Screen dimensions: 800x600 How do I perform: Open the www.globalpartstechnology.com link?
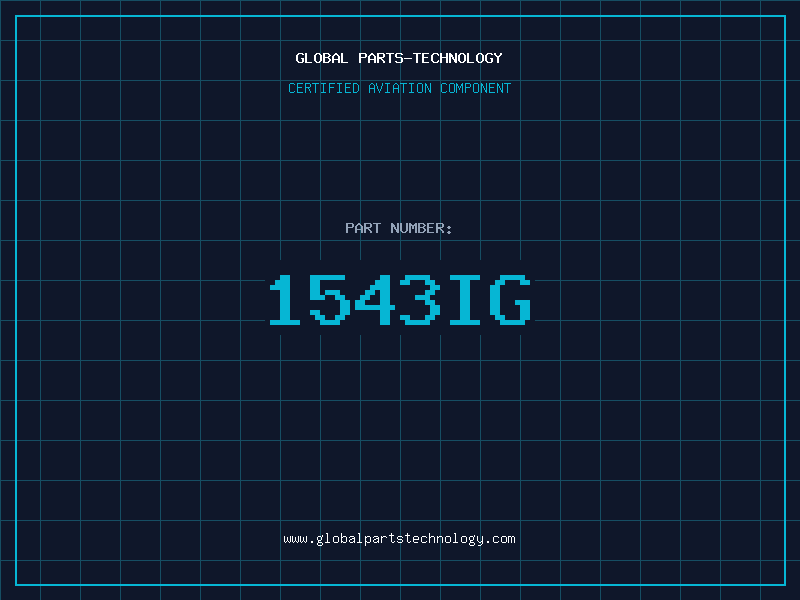coord(399,539)
